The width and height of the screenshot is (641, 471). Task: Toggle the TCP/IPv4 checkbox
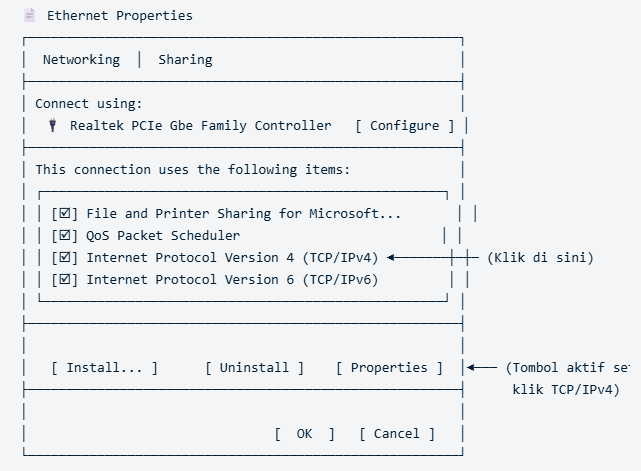point(65,258)
